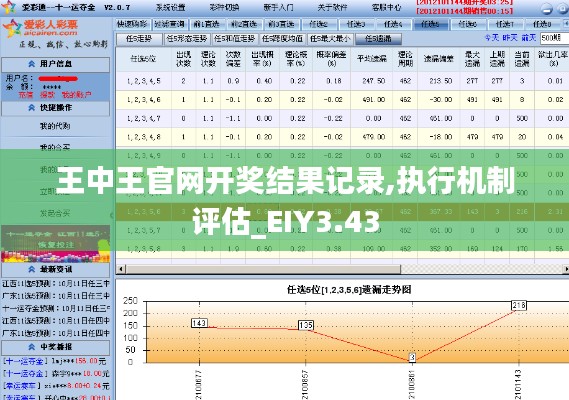This screenshot has height=400, width=569.
Task: Sort by 当前遗漏 column header
Action: point(522,59)
